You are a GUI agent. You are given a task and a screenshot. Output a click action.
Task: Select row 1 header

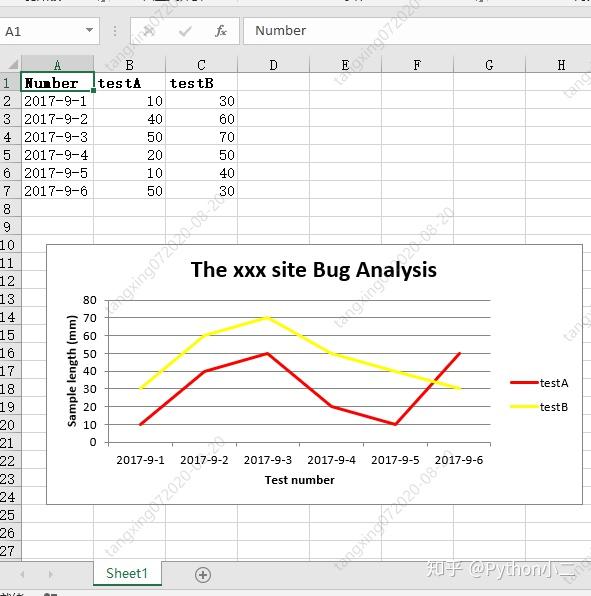click(10, 82)
